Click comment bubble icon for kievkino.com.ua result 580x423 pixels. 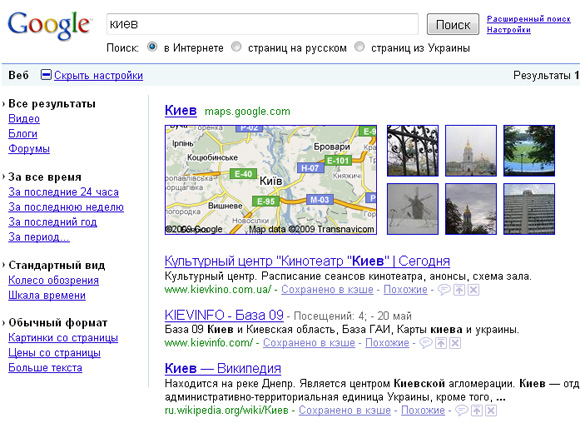pyautogui.click(x=444, y=290)
